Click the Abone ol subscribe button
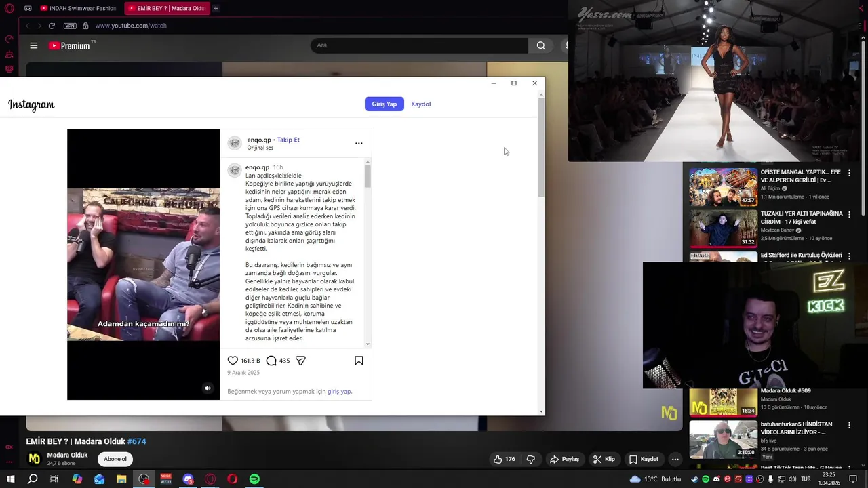Viewport: 868px width, 488px height. (115, 459)
